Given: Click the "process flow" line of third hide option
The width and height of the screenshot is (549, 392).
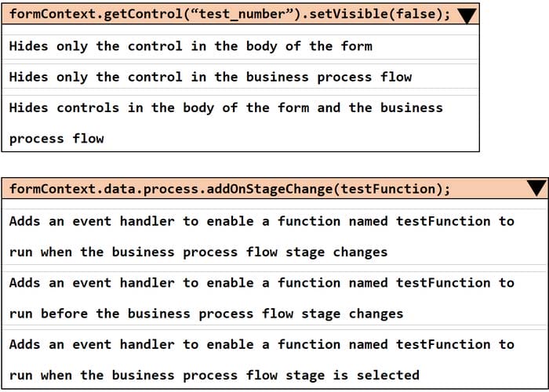Looking at the screenshot, I should tap(56, 139).
